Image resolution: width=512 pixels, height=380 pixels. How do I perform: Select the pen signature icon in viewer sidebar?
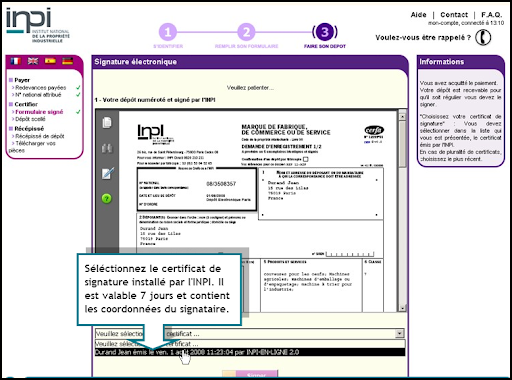[107, 173]
